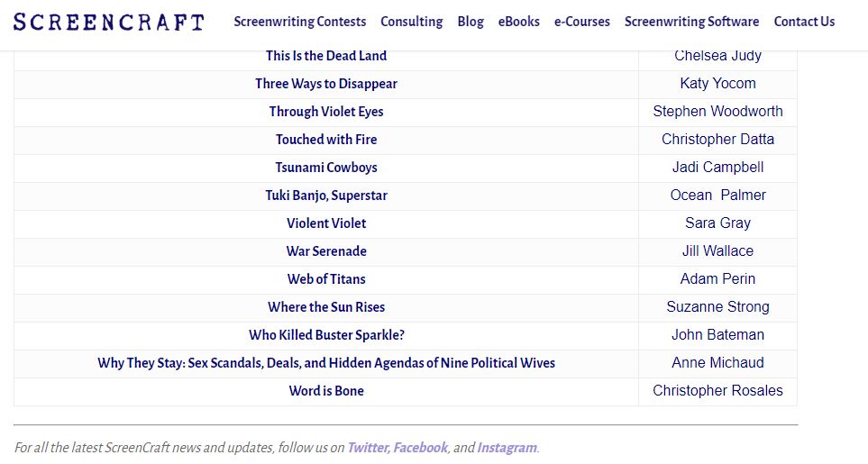Follow the Facebook link
The width and height of the screenshot is (868, 464).
coord(420,448)
